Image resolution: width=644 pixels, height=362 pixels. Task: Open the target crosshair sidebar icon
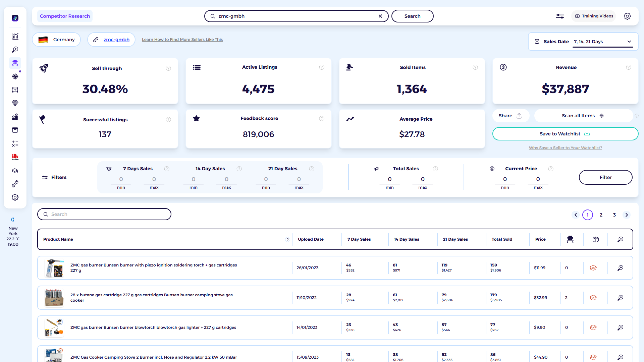click(x=15, y=76)
